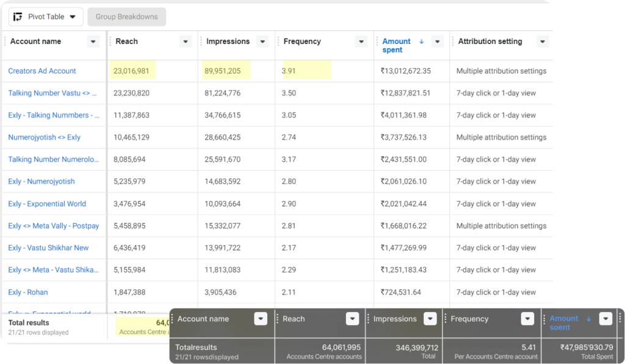The image size is (625, 364).
Task: Select the amount ₹3,737,526.13
Action: 403,137
